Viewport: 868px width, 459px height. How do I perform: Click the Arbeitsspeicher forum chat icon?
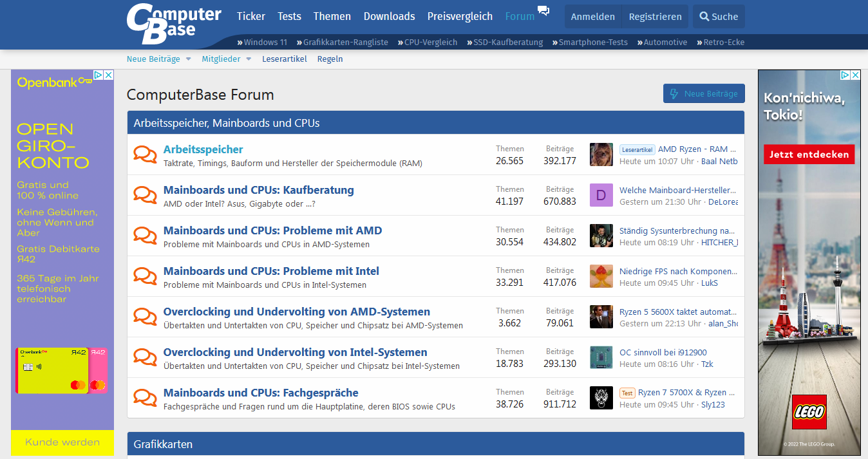pyautogui.click(x=145, y=155)
